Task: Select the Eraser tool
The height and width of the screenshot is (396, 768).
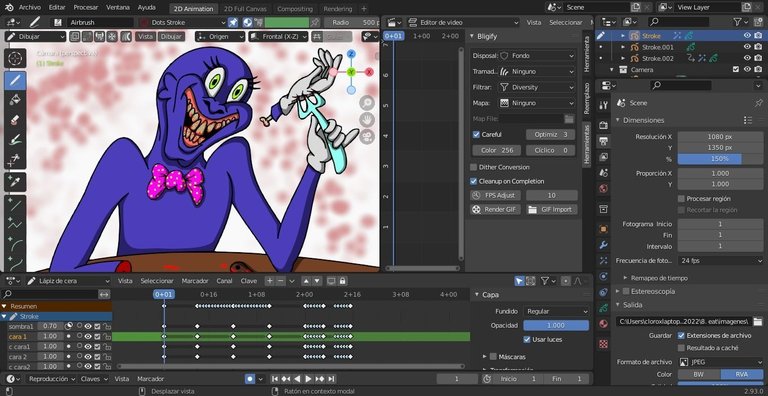Action: (x=15, y=120)
